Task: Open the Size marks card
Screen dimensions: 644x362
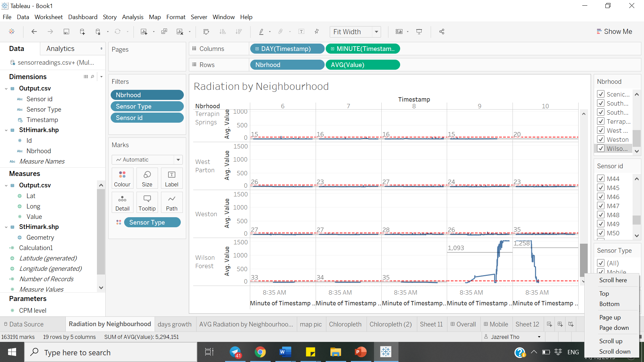Action: pos(147,179)
